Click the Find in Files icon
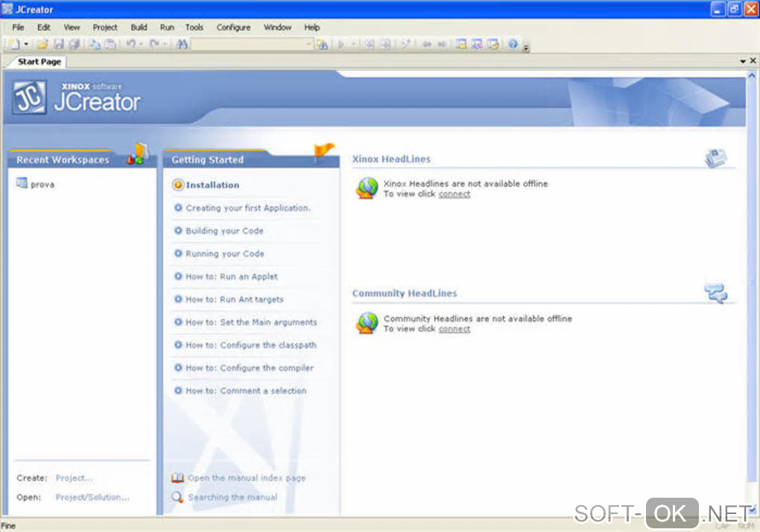This screenshot has width=760, height=532. [323, 45]
